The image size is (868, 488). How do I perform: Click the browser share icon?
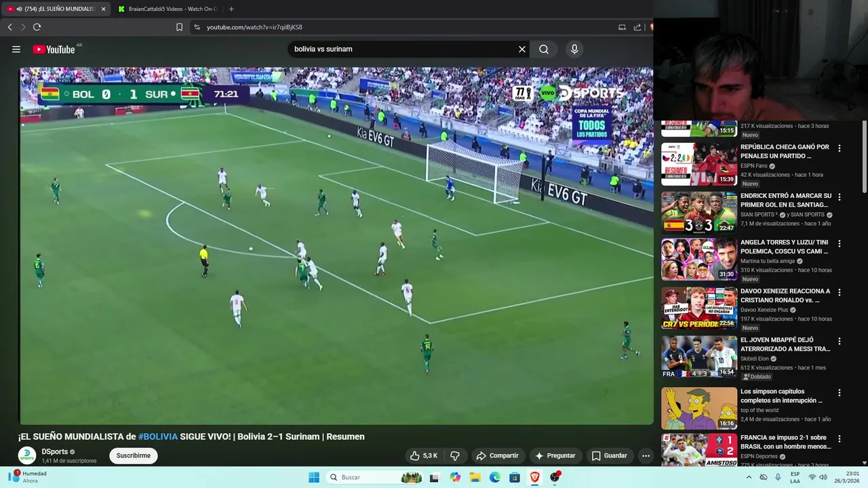(x=637, y=27)
